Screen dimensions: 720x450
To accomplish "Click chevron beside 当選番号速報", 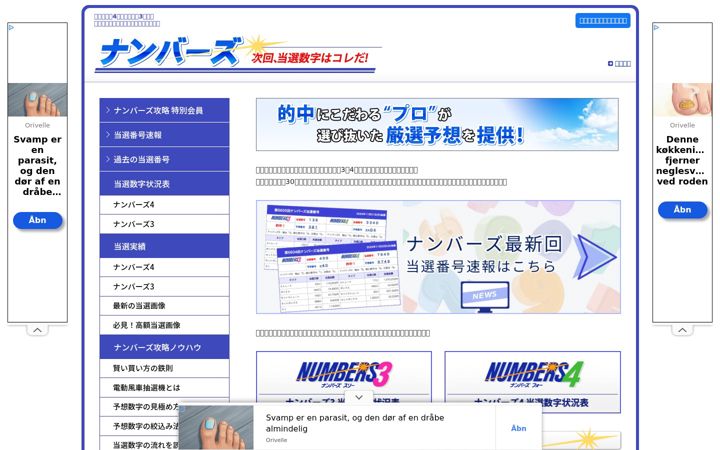I will click(108, 135).
